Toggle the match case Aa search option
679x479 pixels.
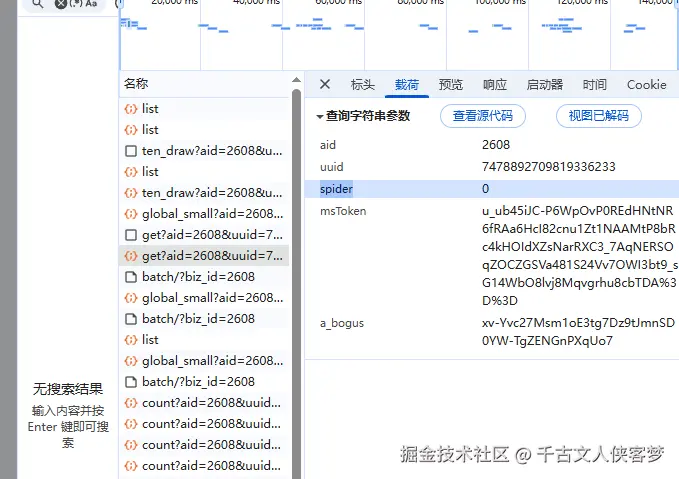pos(91,3)
